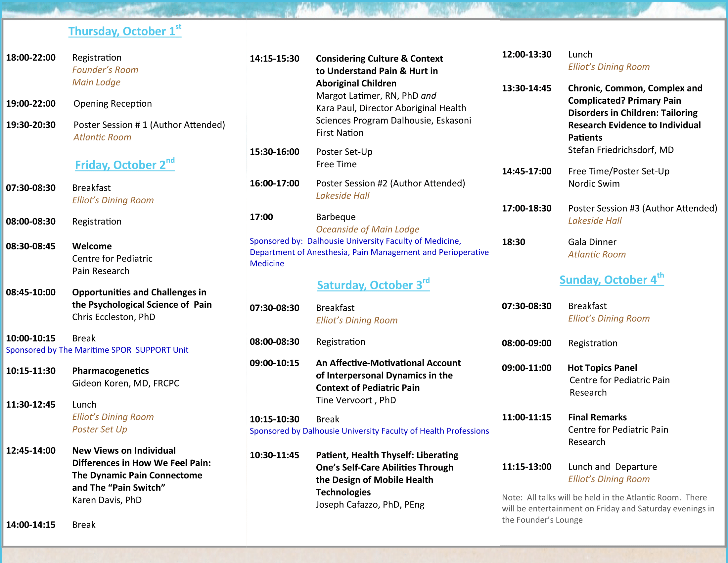
Task: Click 'Poster Set Up' italic text
Action: tap(100, 429)
